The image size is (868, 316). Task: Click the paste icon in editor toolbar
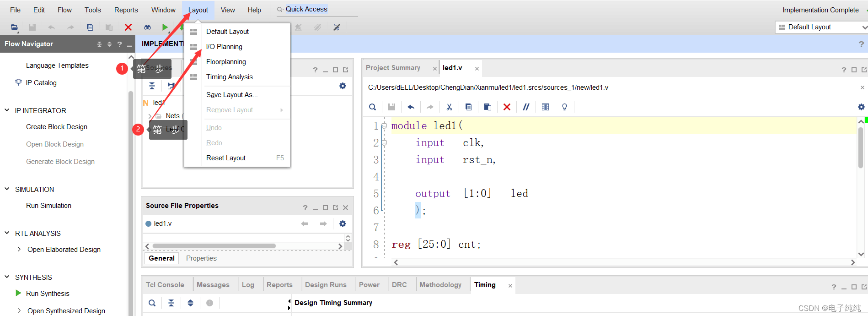[x=488, y=107]
